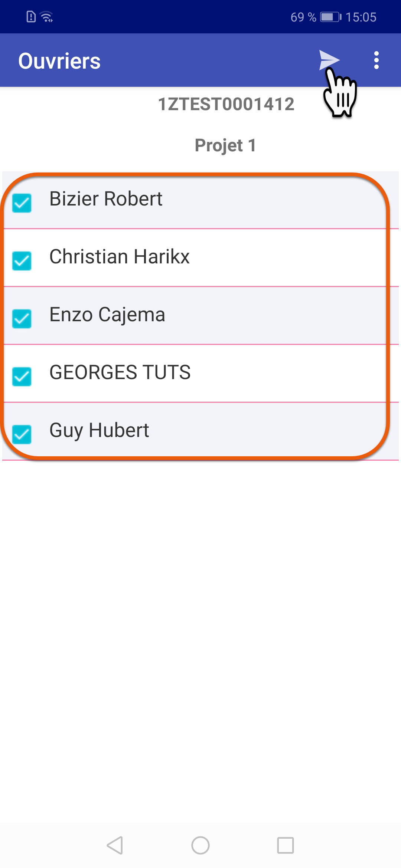The width and height of the screenshot is (401, 868).
Task: Open the recent apps square button
Action: click(x=285, y=845)
